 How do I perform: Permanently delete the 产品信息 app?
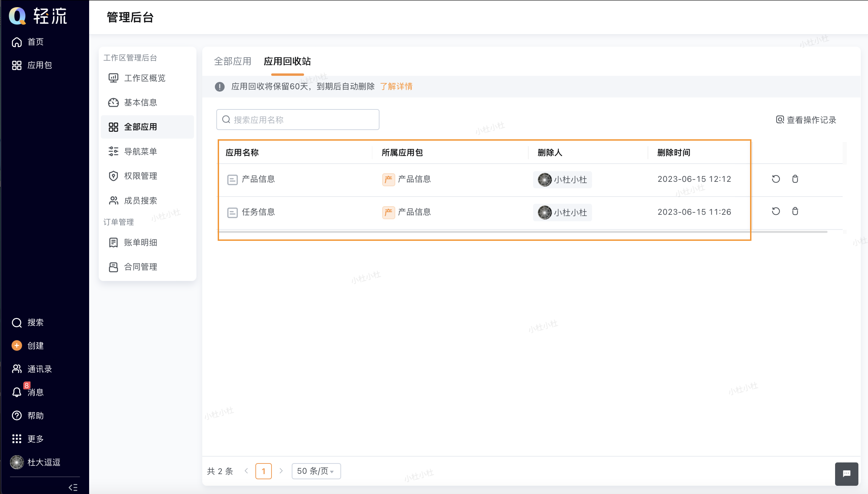tap(795, 179)
